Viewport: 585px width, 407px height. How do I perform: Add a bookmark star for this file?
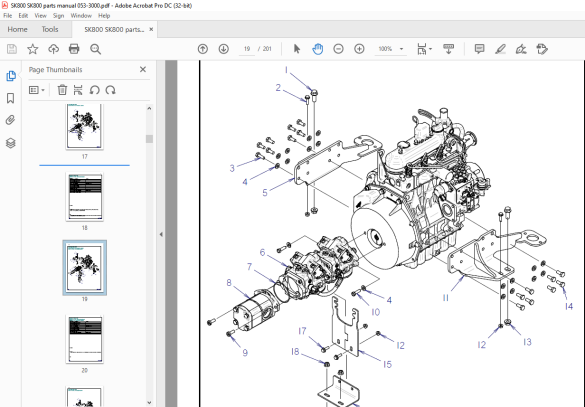tap(32, 49)
